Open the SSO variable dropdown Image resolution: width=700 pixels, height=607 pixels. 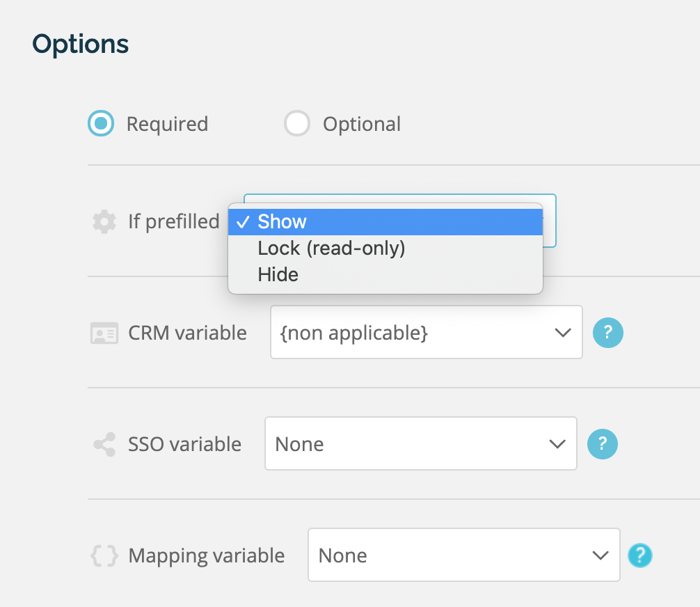[420, 443]
